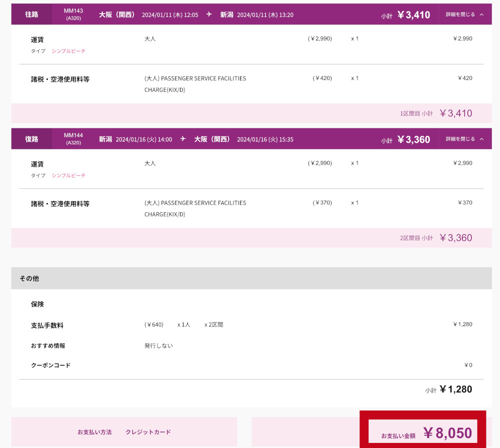Open シンプルピーチ fare type in return section
The image size is (500, 448).
(x=68, y=175)
